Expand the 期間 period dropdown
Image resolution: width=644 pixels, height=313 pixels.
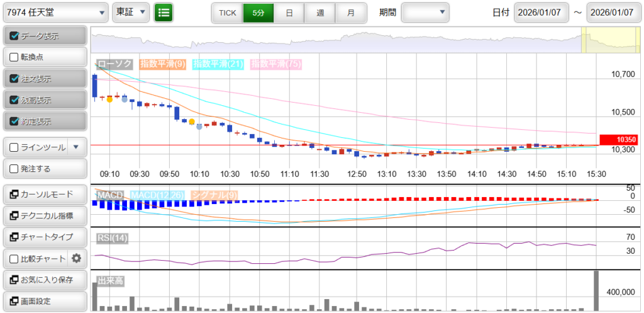[x=425, y=12]
